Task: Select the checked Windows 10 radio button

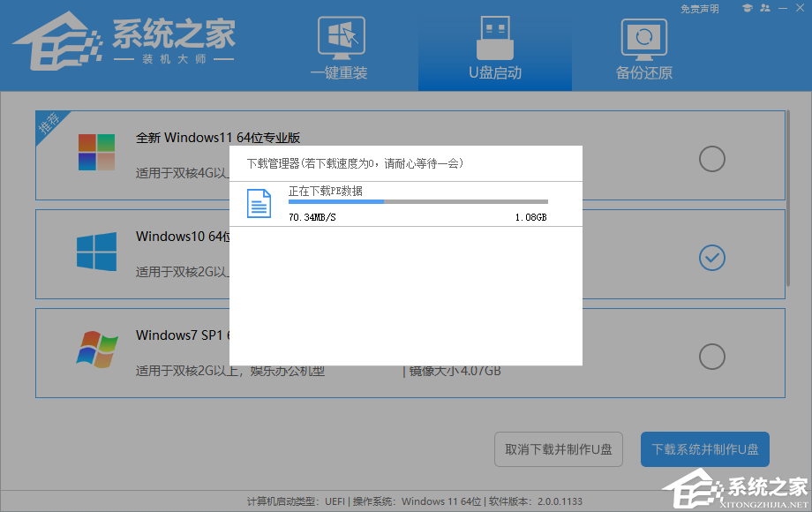Action: point(711,258)
